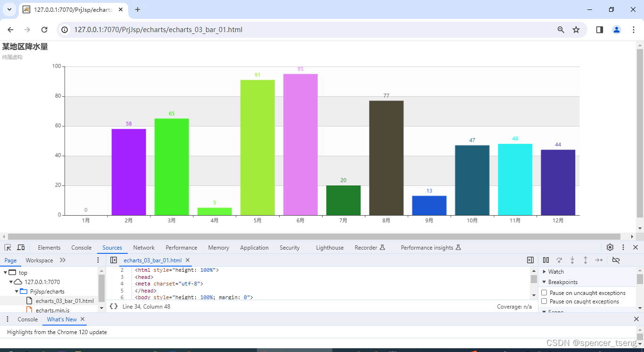The image size is (644, 352).
Task: Open DevTools settings gear
Action: (610, 247)
